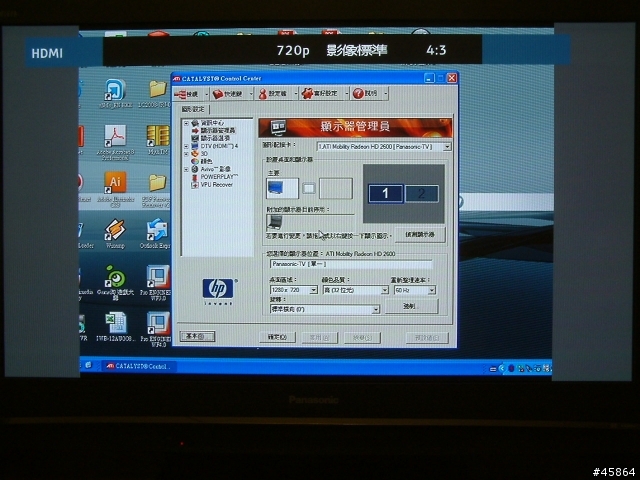The height and width of the screenshot is (480, 640).
Task: Open the MyLIM desktop shortcut
Action: [x=158, y=140]
